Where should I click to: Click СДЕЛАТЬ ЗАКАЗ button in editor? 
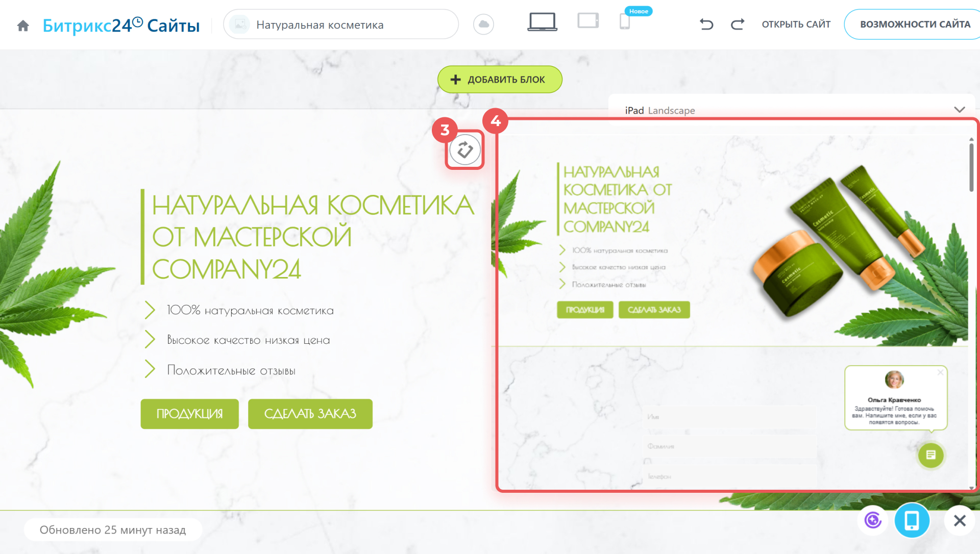click(x=310, y=414)
